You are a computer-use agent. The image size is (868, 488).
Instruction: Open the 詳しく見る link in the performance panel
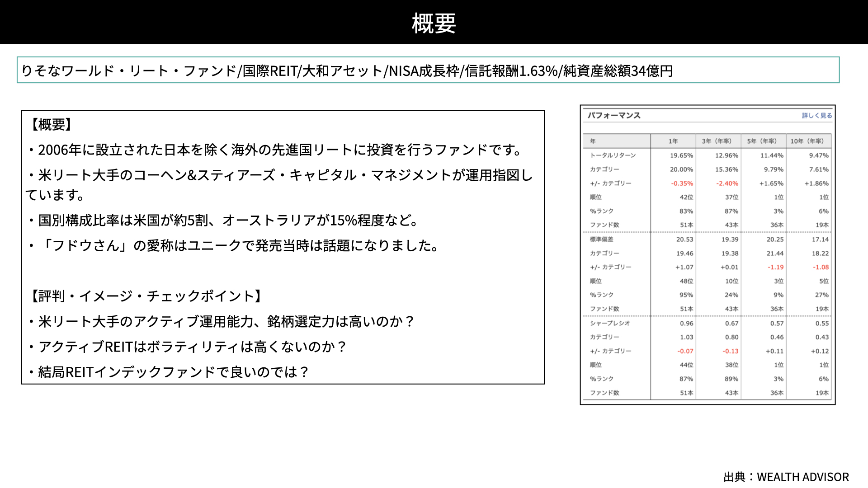(x=817, y=116)
